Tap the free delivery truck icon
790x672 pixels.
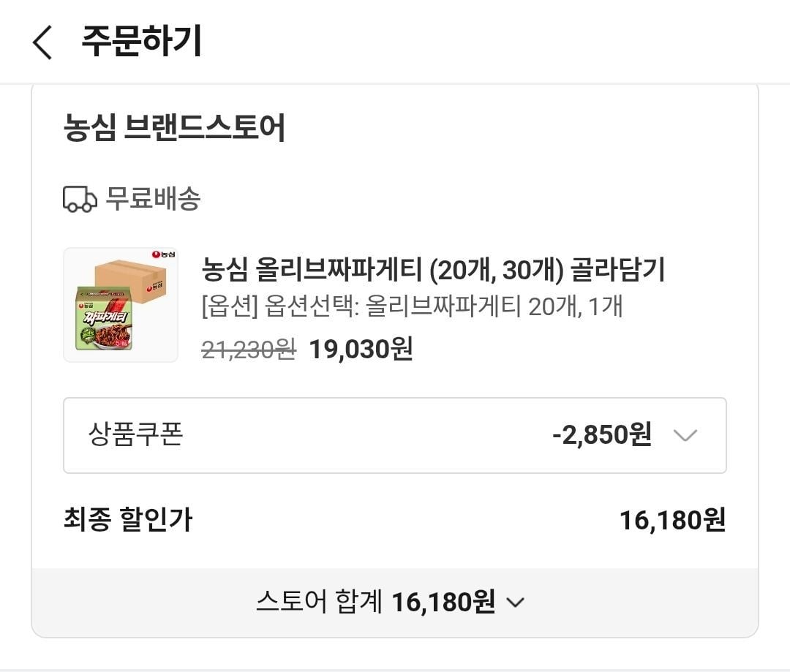pos(80,199)
